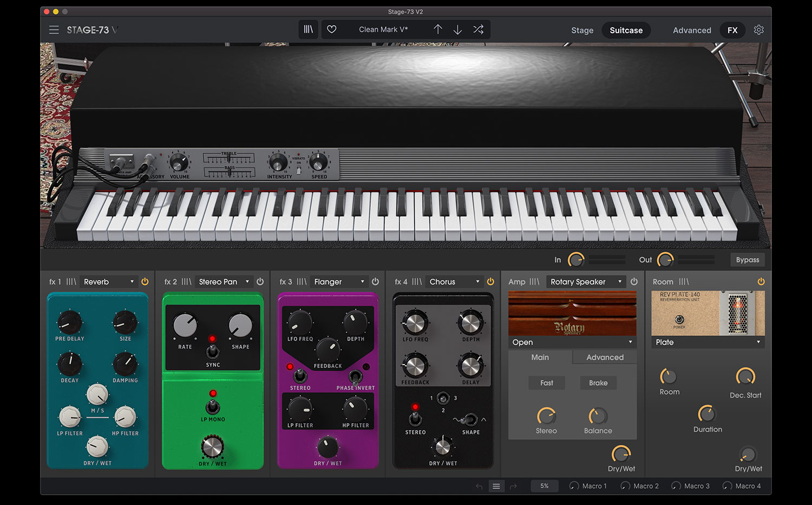This screenshot has height=505, width=812.
Task: Click the Chorus 1-2-3 voices selector
Action: [443, 399]
